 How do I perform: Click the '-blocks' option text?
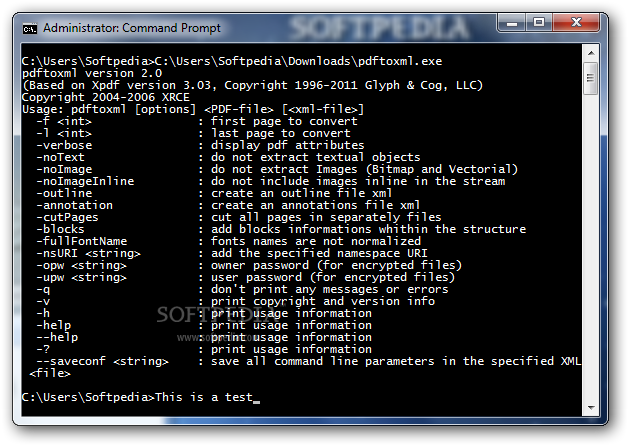point(61,229)
